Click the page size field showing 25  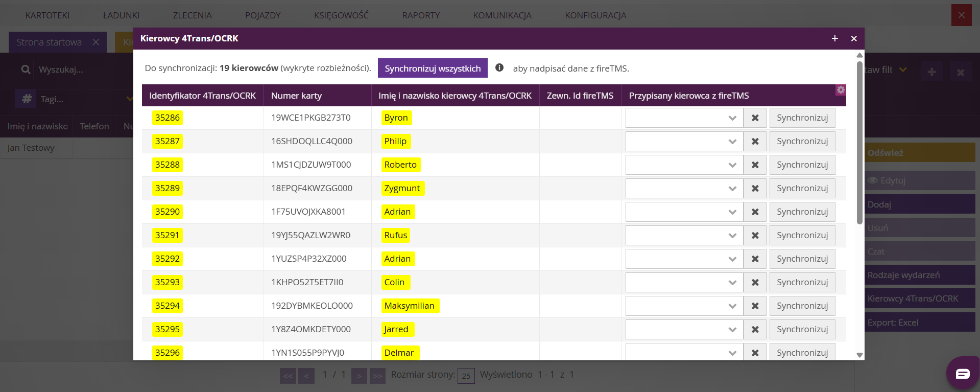466,376
